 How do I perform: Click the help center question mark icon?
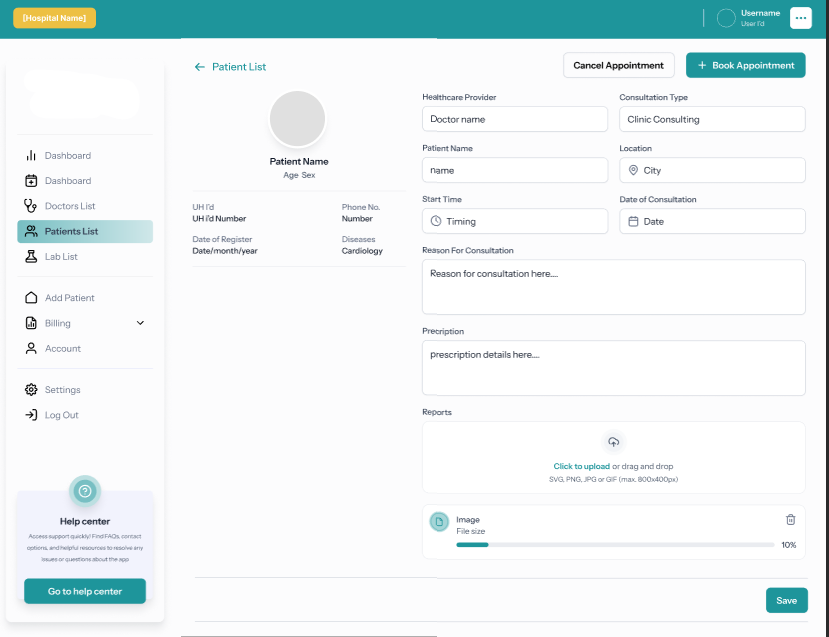85,491
